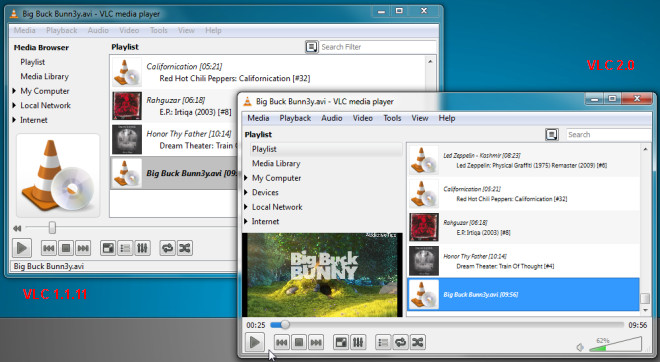Screen dimensions: 660x362
Task: Click Stop button in VLC 2.0 window
Action: pyautogui.click(x=299, y=343)
